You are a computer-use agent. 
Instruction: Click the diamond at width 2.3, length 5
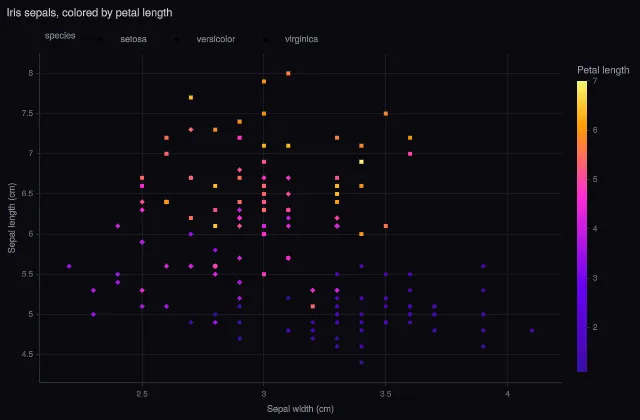[x=93, y=314]
